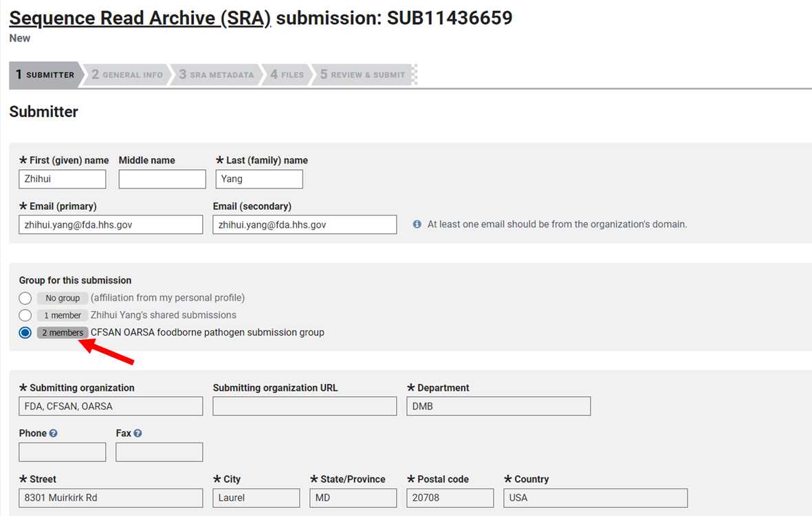Image resolution: width=812 pixels, height=516 pixels.
Task: Click the Submitting organization input field
Action: (111, 406)
